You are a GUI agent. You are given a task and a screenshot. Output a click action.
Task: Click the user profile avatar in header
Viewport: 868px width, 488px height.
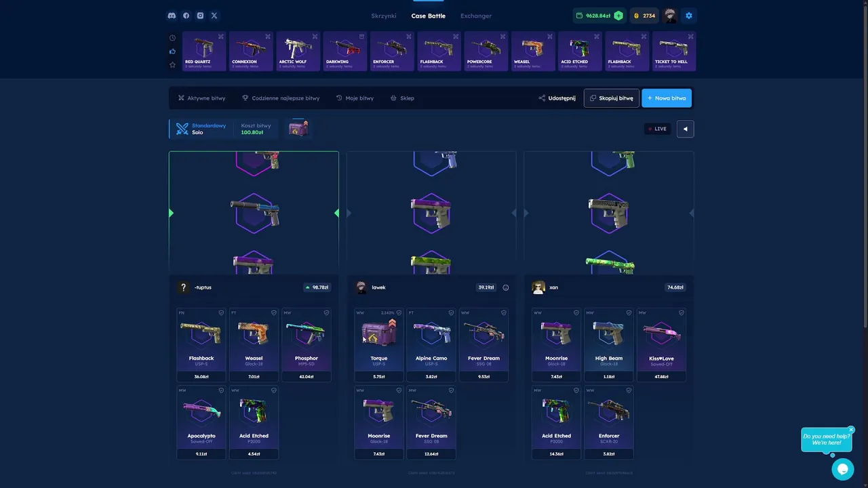pos(670,16)
